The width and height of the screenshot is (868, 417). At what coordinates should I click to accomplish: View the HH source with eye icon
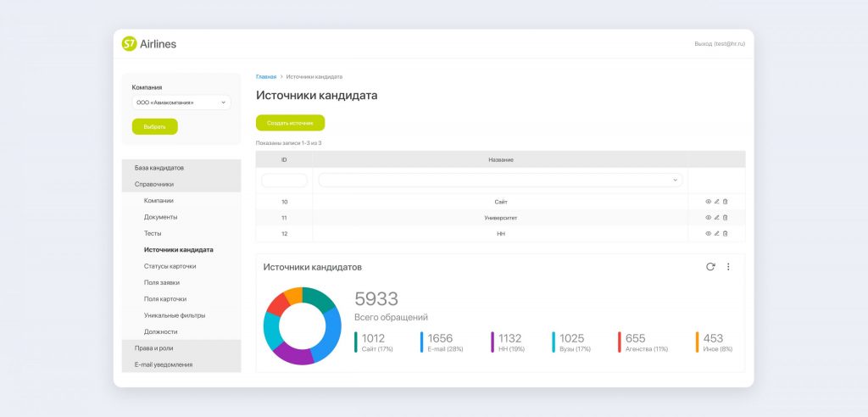tap(709, 233)
